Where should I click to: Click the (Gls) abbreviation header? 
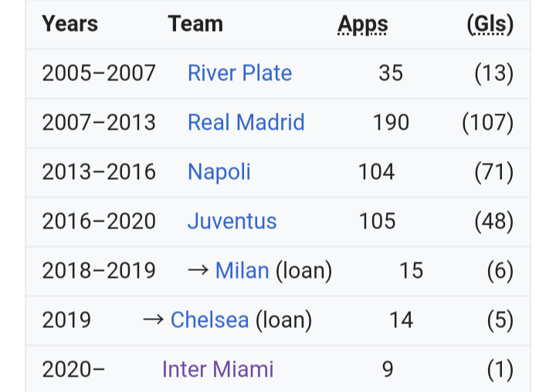tap(490, 24)
